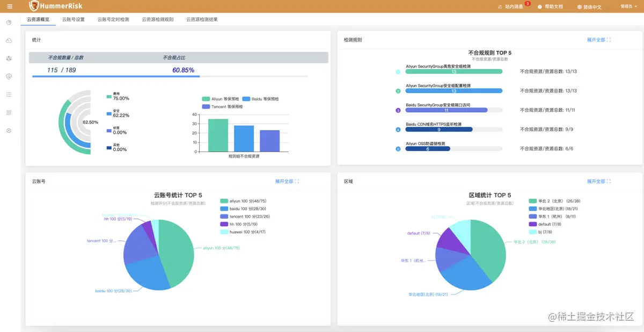Viewport: 644px width, 332px height.
Task: Click the green Aliyun bar in bar chart
Action: (x=218, y=135)
